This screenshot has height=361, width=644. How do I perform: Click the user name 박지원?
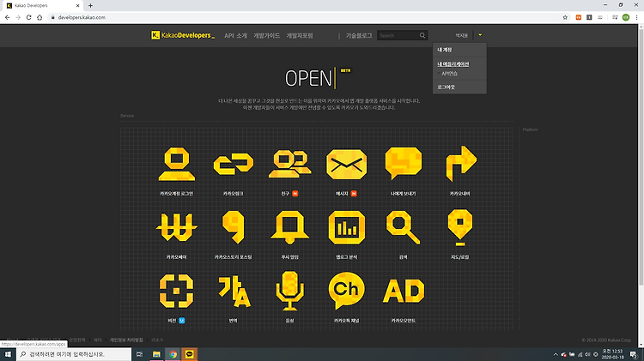point(461,36)
